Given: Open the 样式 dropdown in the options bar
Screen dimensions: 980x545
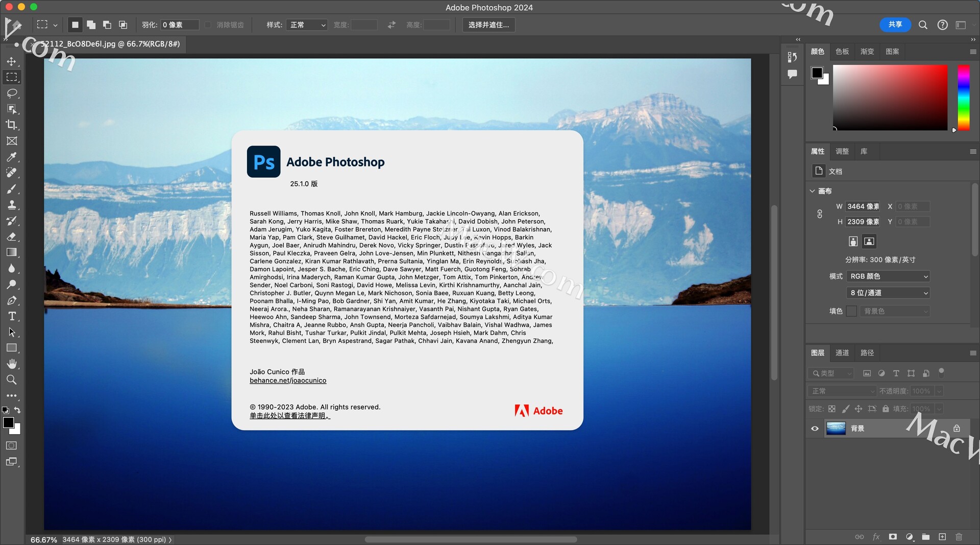Looking at the screenshot, I should tap(306, 25).
